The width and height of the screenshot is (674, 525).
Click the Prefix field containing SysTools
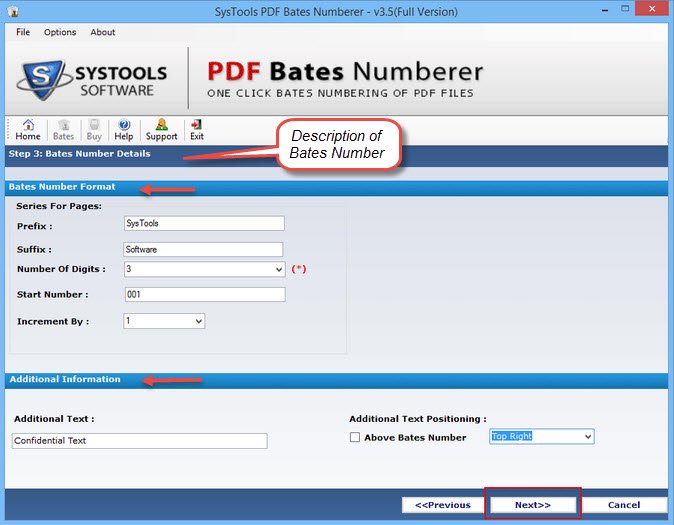tap(204, 223)
